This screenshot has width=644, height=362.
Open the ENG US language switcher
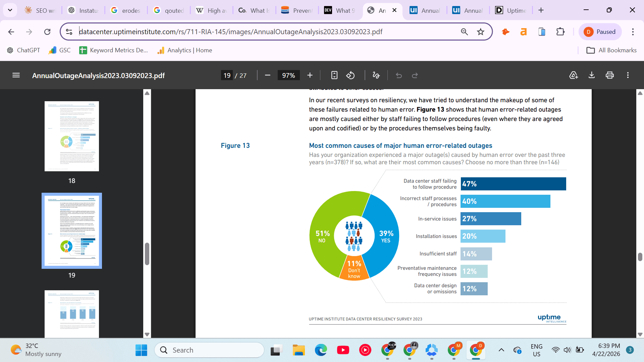(x=537, y=350)
